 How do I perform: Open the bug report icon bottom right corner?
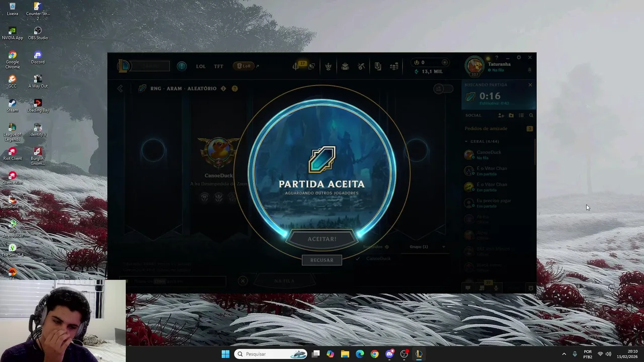coord(530,288)
